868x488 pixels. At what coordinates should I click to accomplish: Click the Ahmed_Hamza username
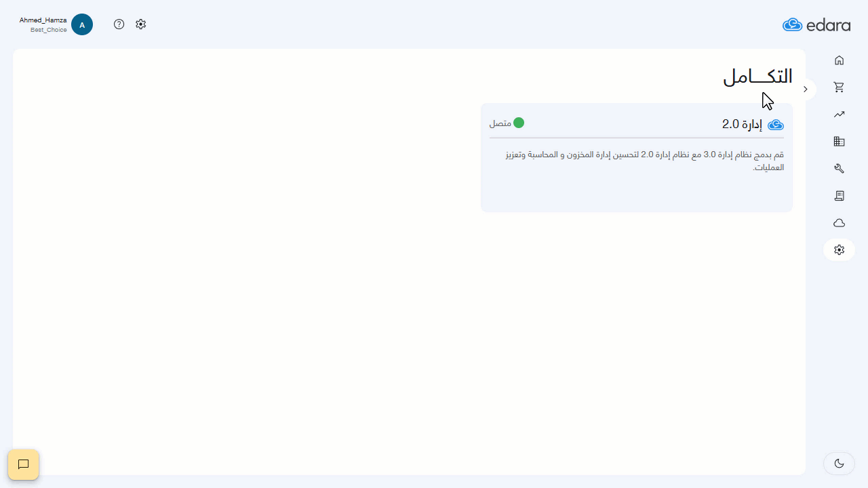pyautogui.click(x=43, y=20)
